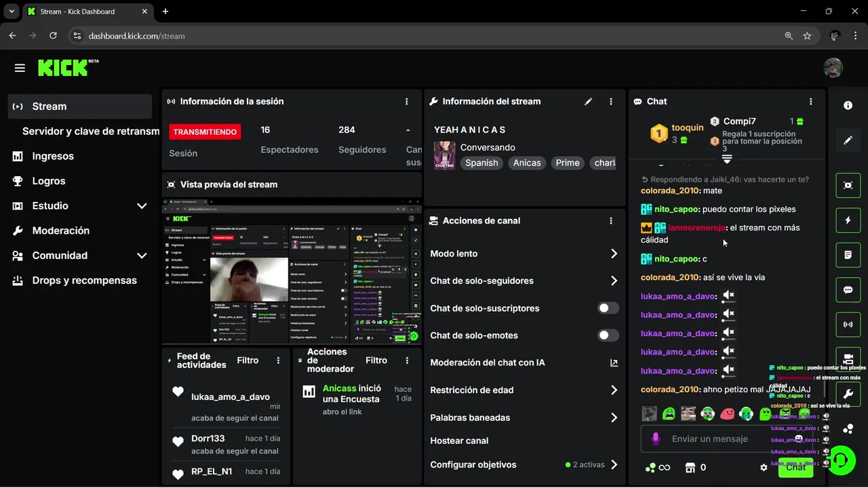Expand the Comunidad sidebar section
This screenshot has width=868, height=488.
pos(142,256)
